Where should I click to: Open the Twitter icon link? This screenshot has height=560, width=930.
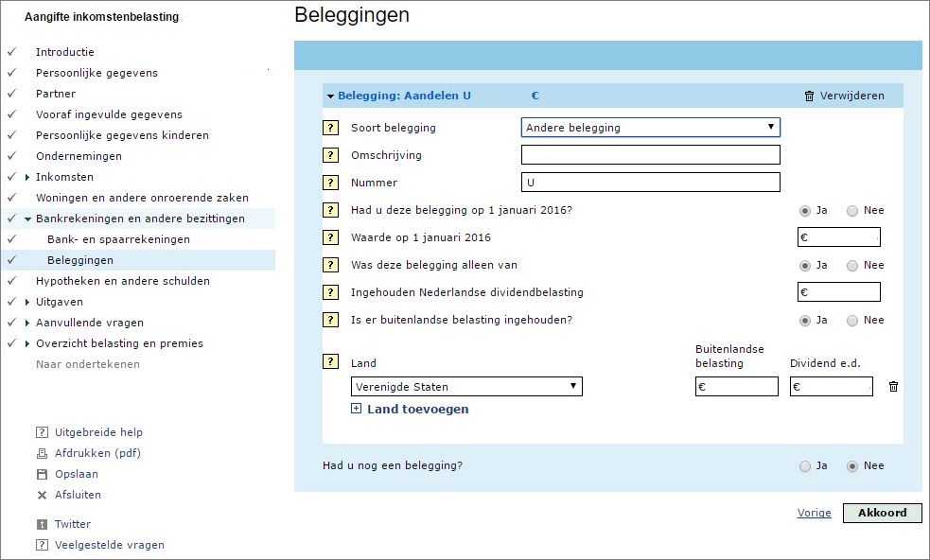point(42,524)
